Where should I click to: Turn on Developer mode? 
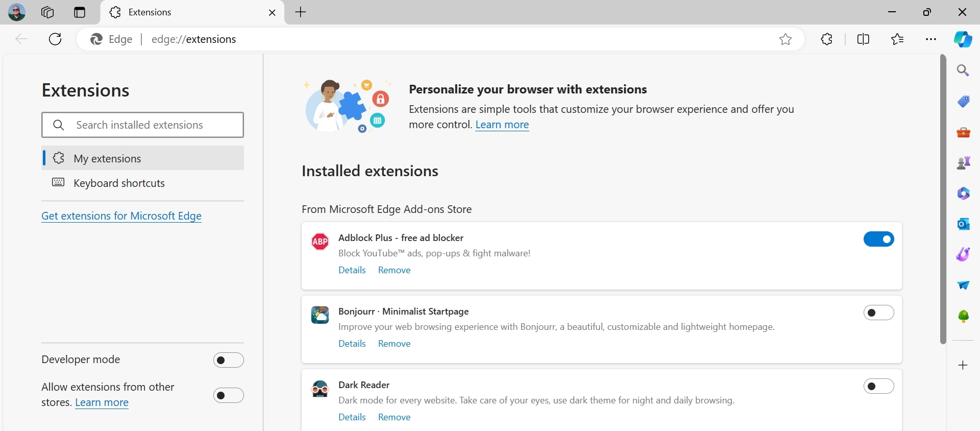pos(229,360)
